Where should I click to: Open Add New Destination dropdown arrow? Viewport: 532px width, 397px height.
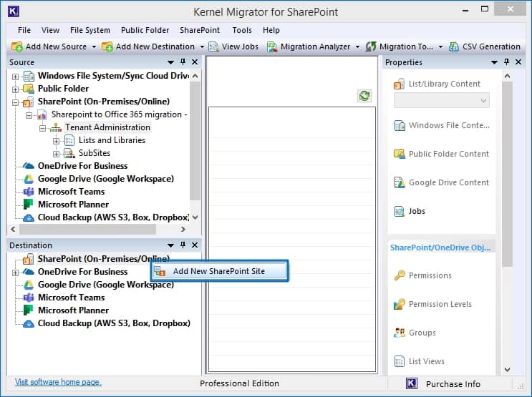[202, 46]
